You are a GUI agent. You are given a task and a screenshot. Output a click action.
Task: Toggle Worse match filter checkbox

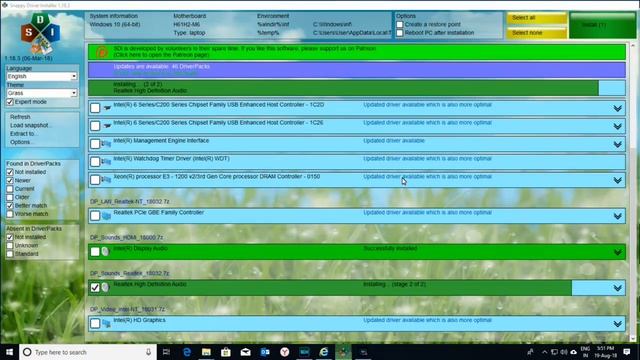click(x=10, y=214)
